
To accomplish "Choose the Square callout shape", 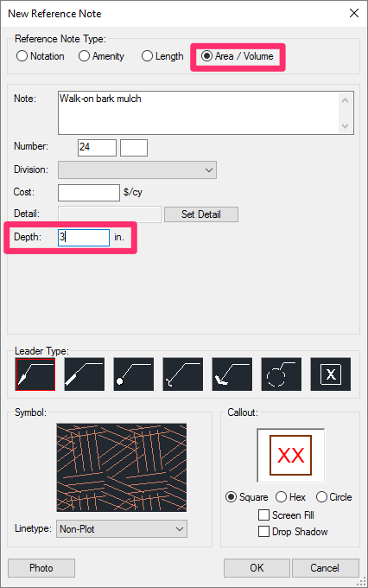I will 246,497.
